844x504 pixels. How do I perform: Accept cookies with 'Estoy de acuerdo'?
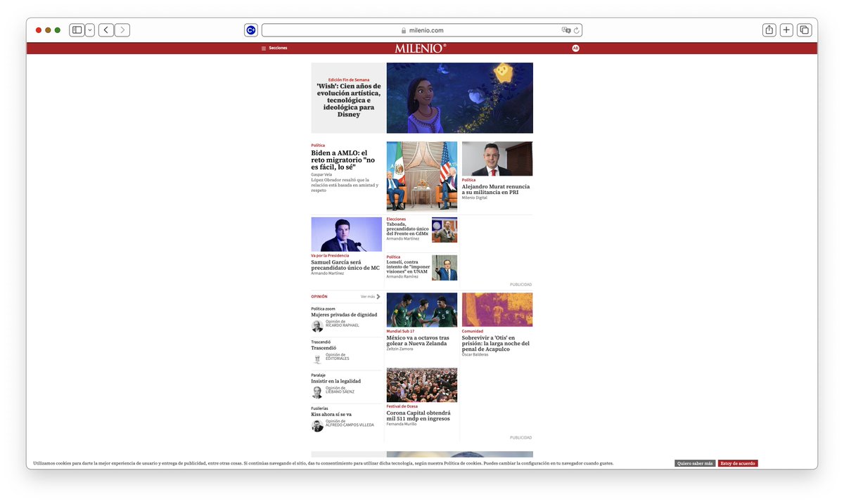[x=738, y=463]
